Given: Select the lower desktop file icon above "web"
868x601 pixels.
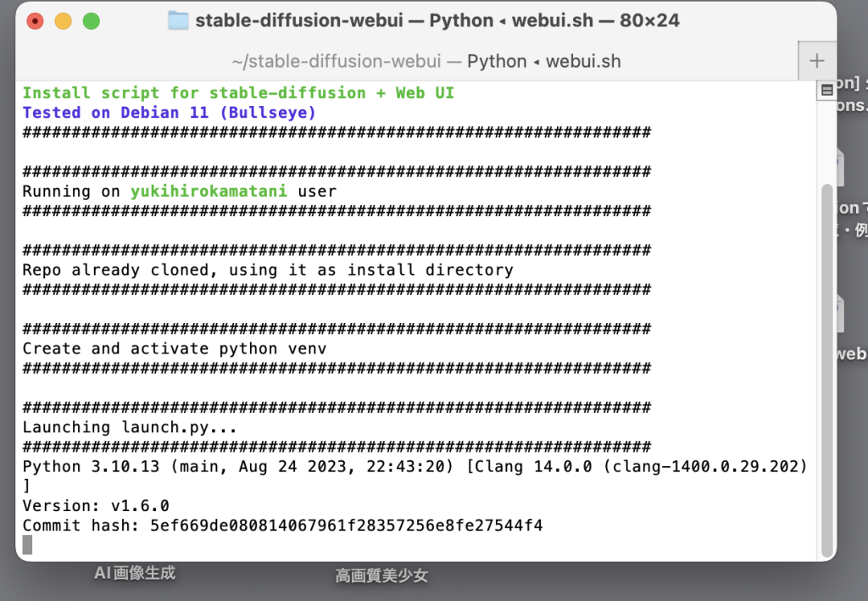Looking at the screenshot, I should (841, 314).
